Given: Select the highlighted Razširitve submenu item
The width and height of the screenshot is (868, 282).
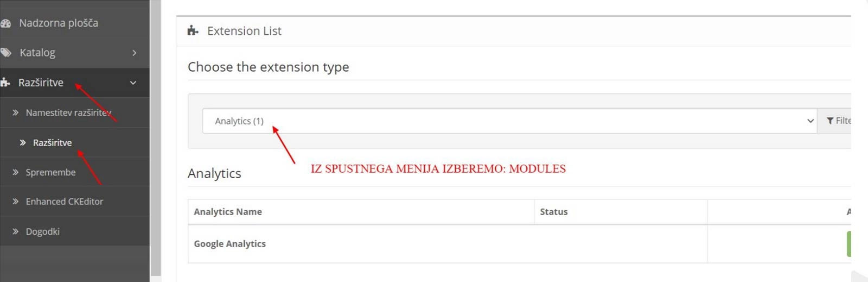Looking at the screenshot, I should click(x=52, y=142).
